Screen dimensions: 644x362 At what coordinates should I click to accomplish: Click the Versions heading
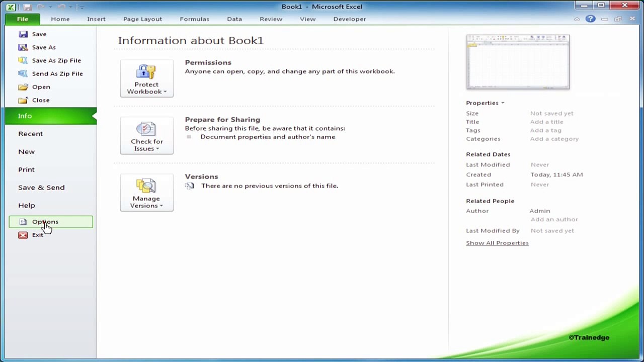(201, 176)
